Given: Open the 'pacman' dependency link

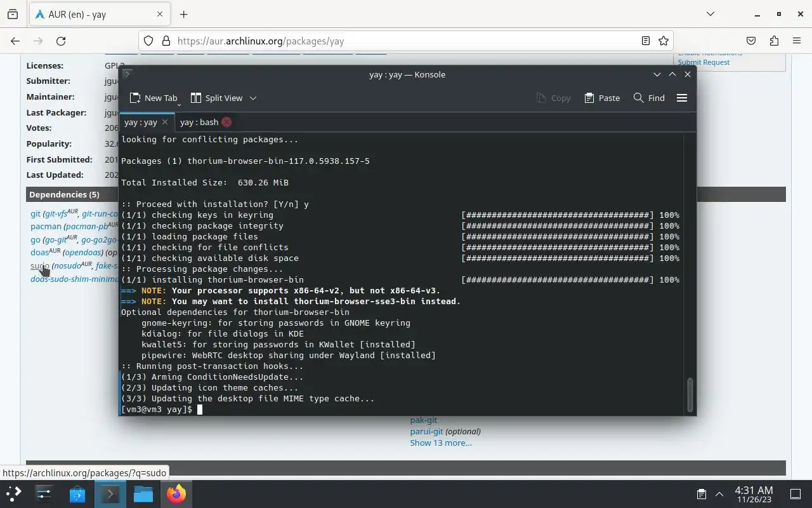Looking at the screenshot, I should (46, 226).
